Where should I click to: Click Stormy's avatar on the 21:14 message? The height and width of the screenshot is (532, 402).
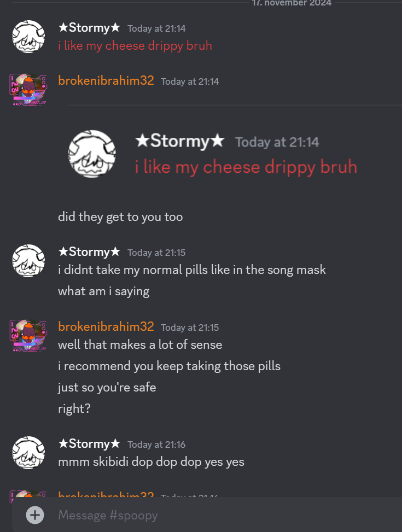28,37
